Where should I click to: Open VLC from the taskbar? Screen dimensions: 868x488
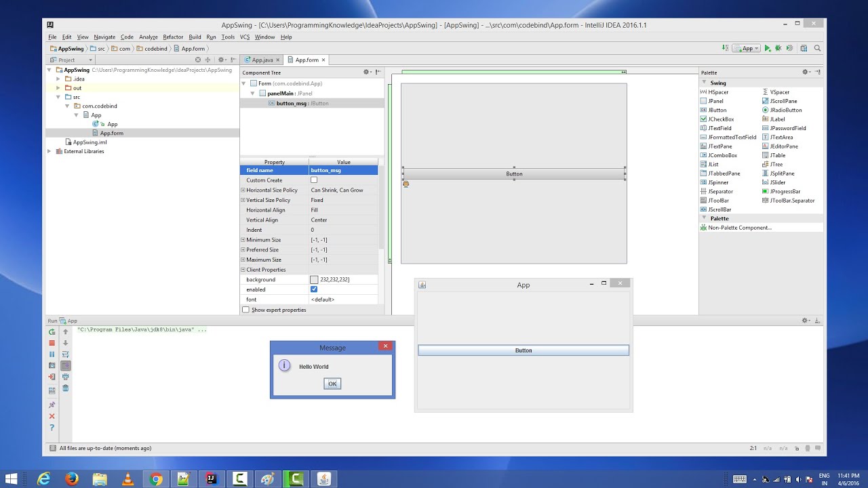[127, 479]
